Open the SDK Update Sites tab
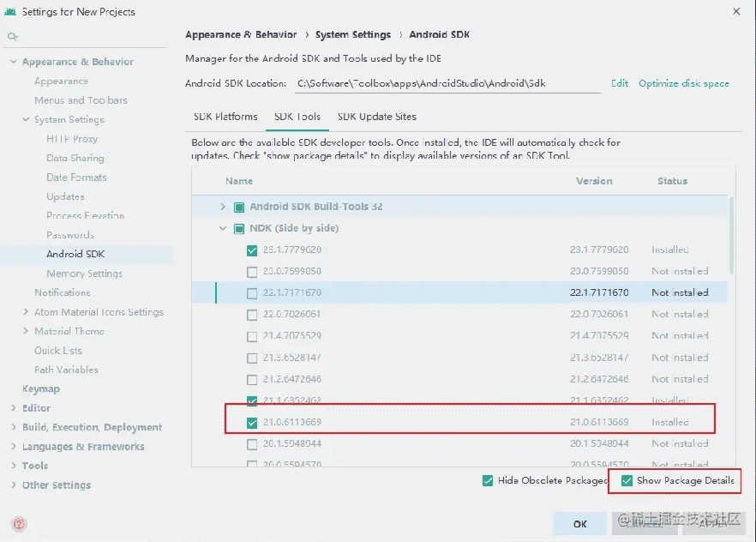756x542 pixels. tap(377, 117)
